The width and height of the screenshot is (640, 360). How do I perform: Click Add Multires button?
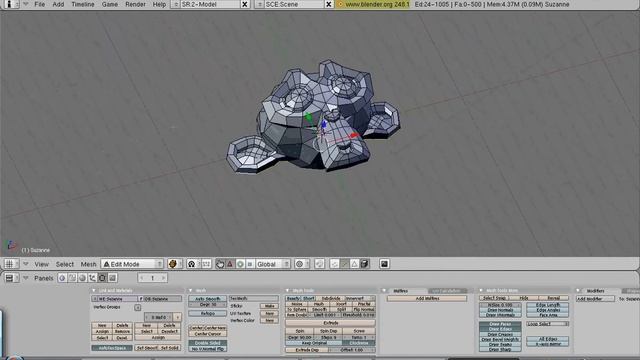pos(427,299)
